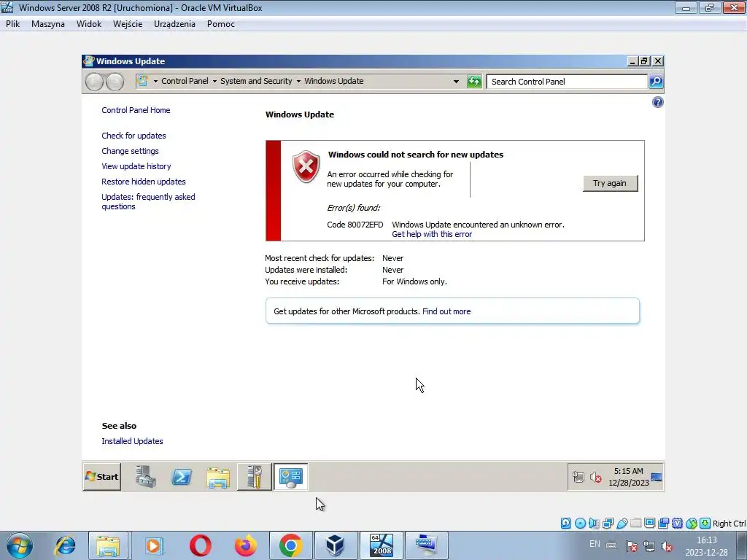
Task: Click Check for updates in sidebar
Action: 134,136
